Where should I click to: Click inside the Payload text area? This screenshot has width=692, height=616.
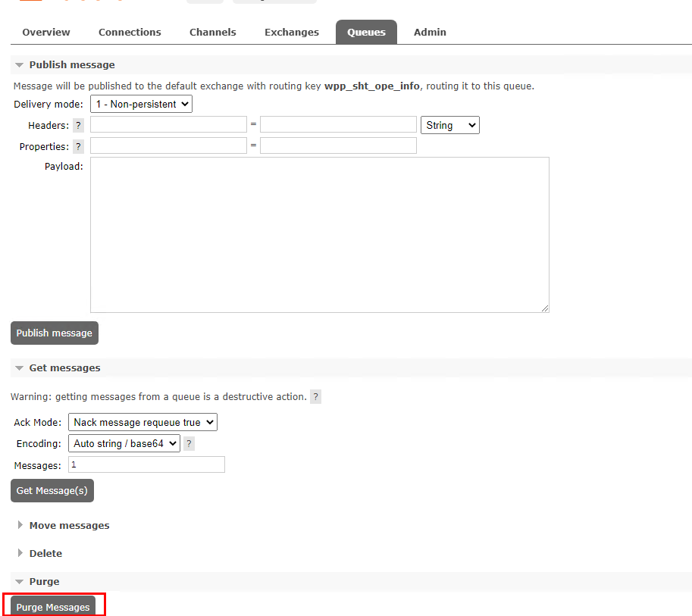point(318,233)
